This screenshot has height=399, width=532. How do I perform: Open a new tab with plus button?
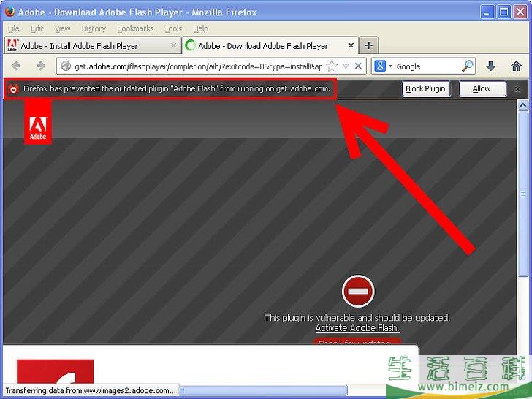click(x=369, y=45)
